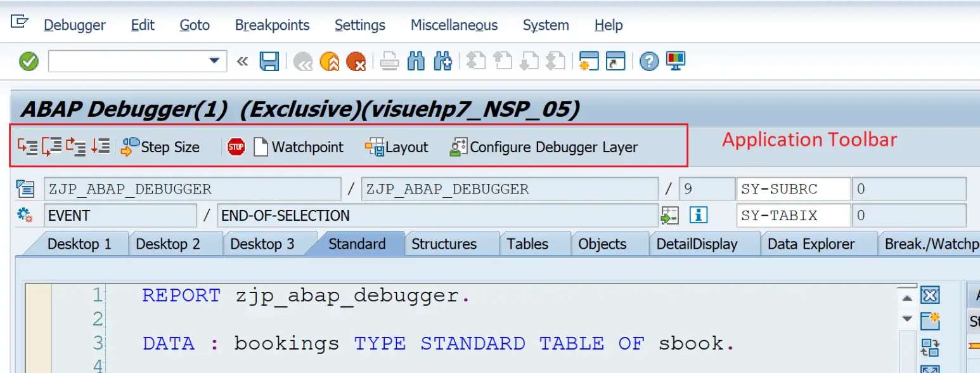Click the Find (binoculars) icon
The width and height of the screenshot is (980, 373).
(416, 61)
